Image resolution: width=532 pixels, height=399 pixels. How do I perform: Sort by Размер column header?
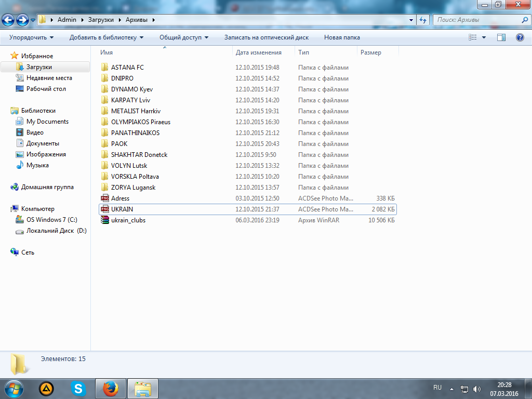point(371,52)
